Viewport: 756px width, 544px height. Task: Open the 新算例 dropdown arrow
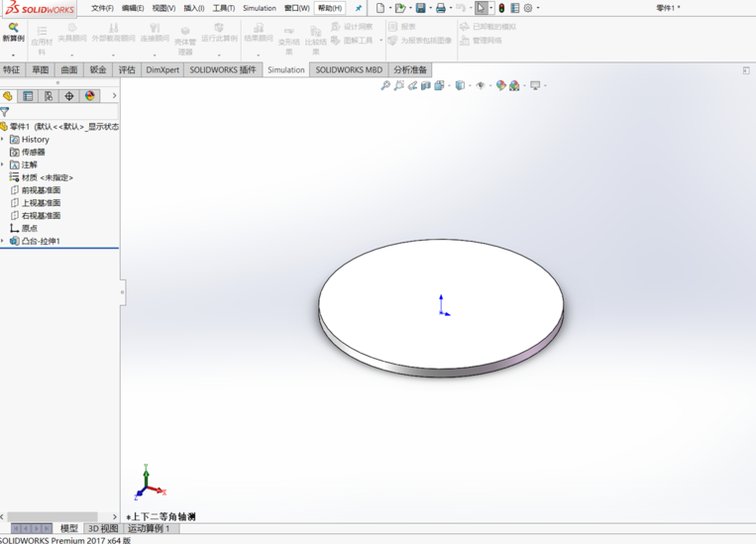pyautogui.click(x=13, y=54)
